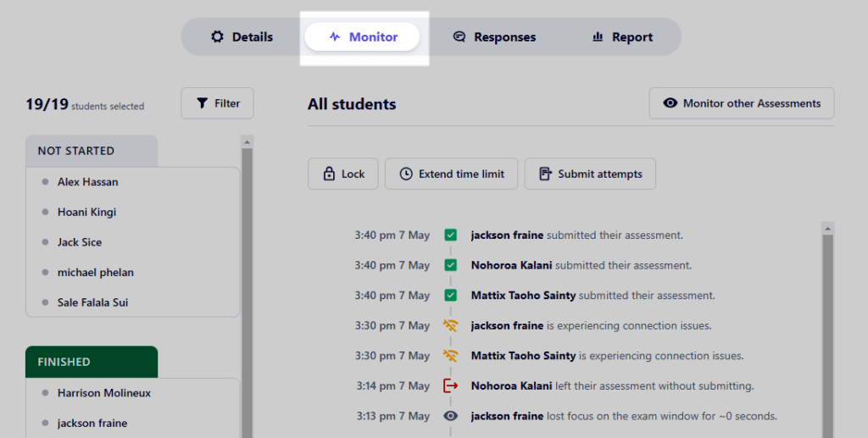This screenshot has width=868, height=438.
Task: Click Nohoroa Kalani left without submitting entry
Action: pos(612,386)
